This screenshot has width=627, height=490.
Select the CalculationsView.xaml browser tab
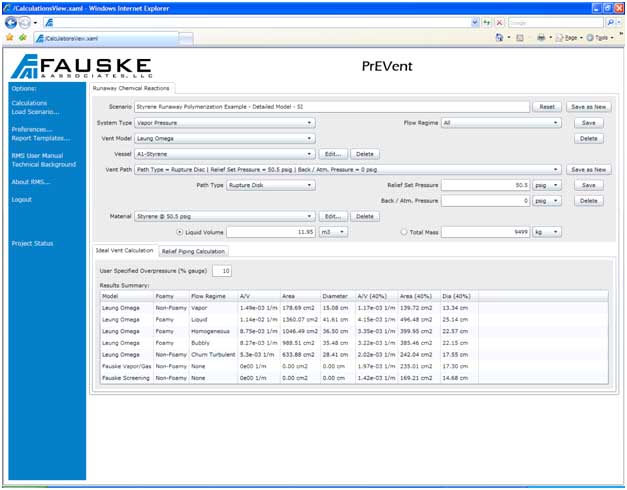point(107,39)
